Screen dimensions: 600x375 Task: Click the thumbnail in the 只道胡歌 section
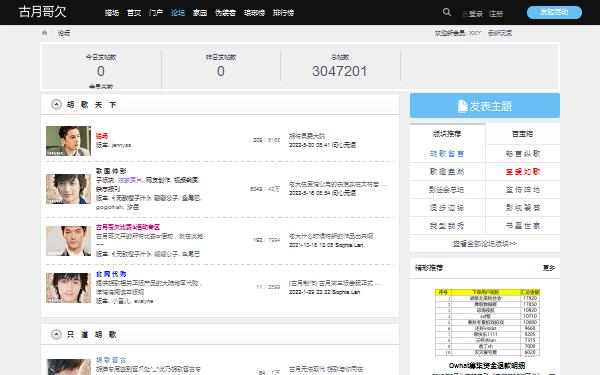68,367
